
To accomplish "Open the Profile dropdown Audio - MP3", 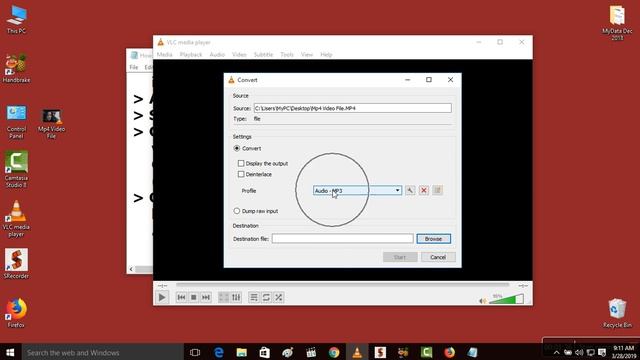I will tap(357, 191).
